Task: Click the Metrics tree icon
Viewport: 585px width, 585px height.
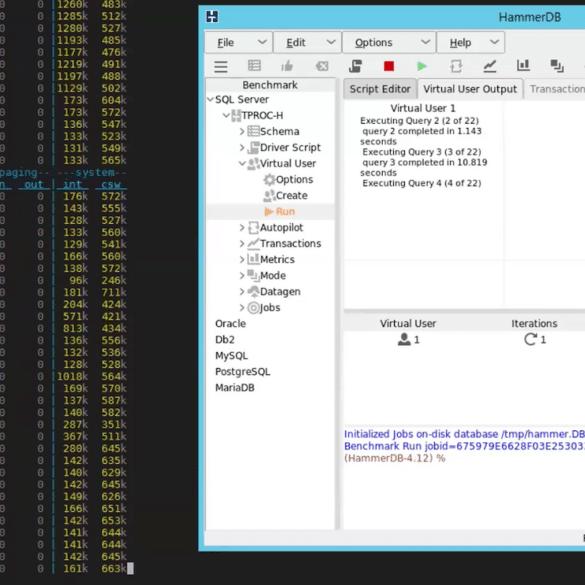Action: point(254,259)
